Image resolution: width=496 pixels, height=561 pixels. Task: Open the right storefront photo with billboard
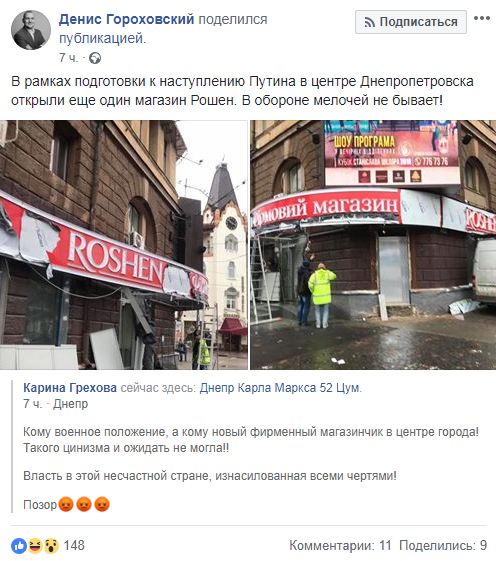point(373,245)
